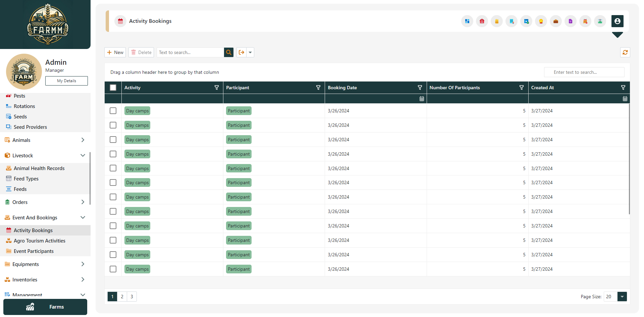
Task: Collapse the Livestock sidebar section
Action: click(83, 155)
